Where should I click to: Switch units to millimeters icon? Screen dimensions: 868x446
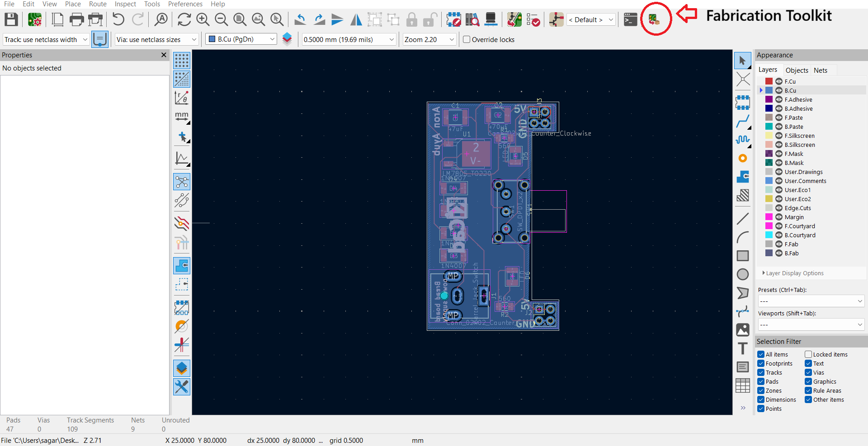182,116
